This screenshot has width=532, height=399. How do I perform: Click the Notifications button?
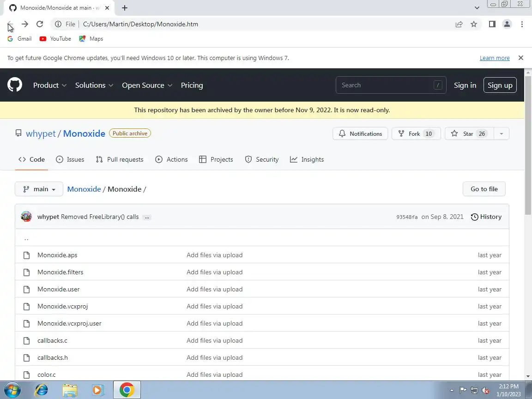click(x=360, y=133)
